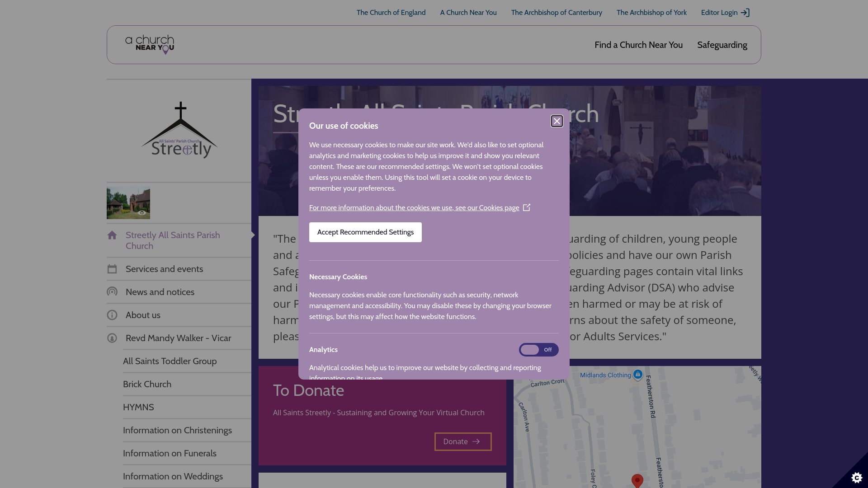Click the Donate button
The height and width of the screenshot is (488, 868).
point(463,441)
